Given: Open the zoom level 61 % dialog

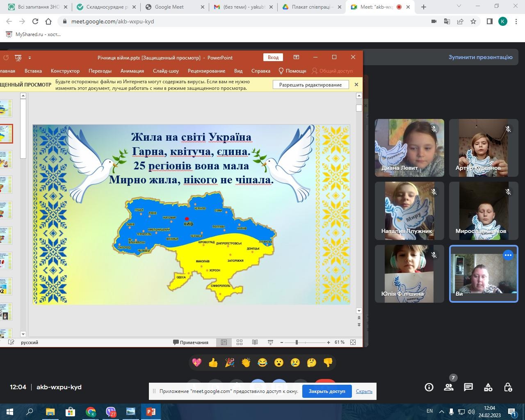Looking at the screenshot, I should (340, 342).
